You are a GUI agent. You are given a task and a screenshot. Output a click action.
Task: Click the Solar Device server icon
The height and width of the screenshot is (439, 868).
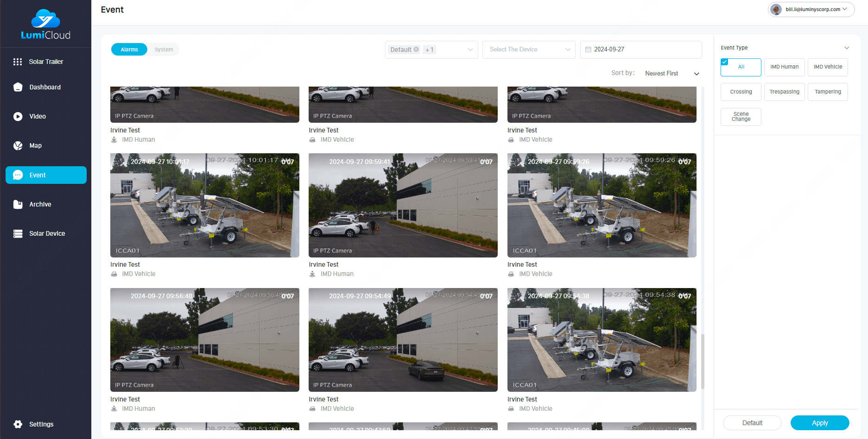pyautogui.click(x=18, y=233)
